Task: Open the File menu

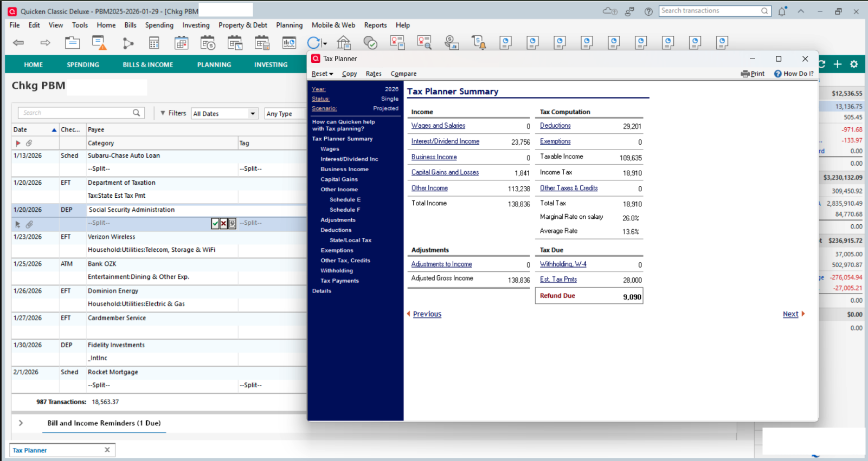Action: (15, 25)
